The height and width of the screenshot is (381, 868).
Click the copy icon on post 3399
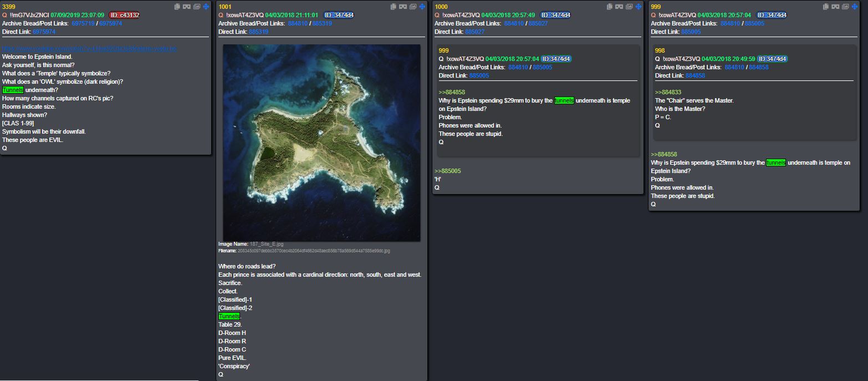tap(177, 7)
